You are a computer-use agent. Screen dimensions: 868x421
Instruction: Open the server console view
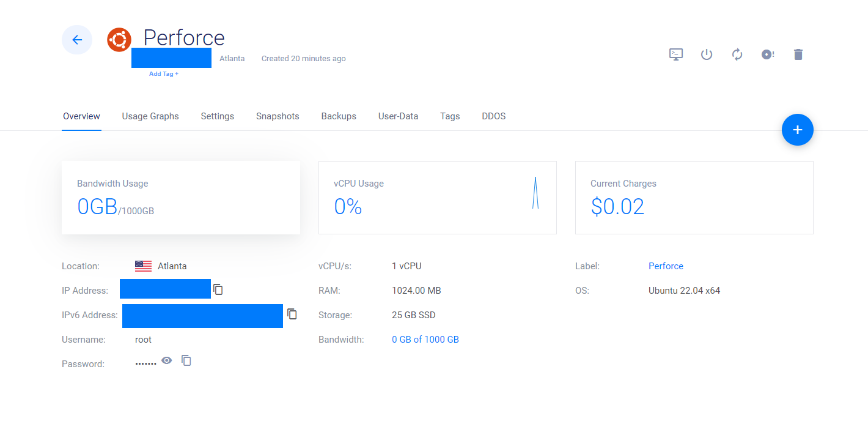[676, 54]
